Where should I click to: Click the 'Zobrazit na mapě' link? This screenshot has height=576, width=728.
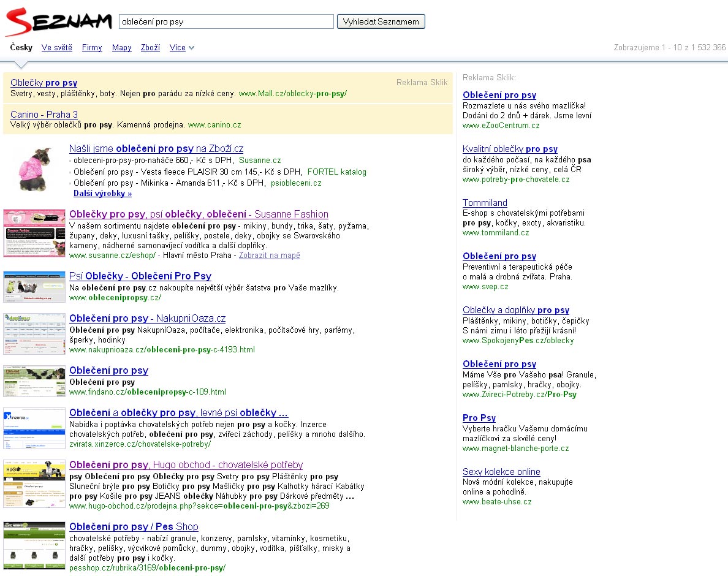click(269, 256)
